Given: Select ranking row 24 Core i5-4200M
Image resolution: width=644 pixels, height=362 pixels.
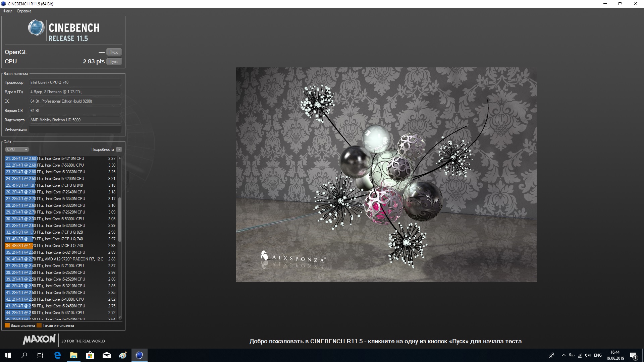Looking at the screenshot, I should pos(61,179).
